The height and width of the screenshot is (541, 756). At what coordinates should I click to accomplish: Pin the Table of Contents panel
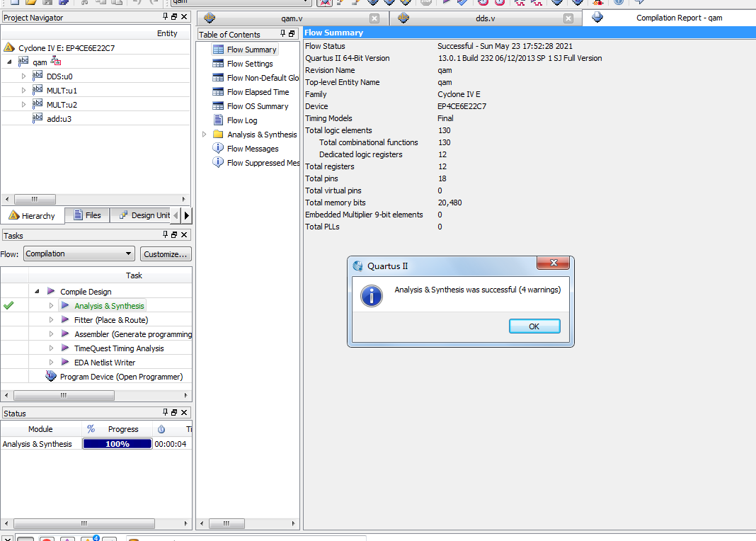click(x=283, y=33)
